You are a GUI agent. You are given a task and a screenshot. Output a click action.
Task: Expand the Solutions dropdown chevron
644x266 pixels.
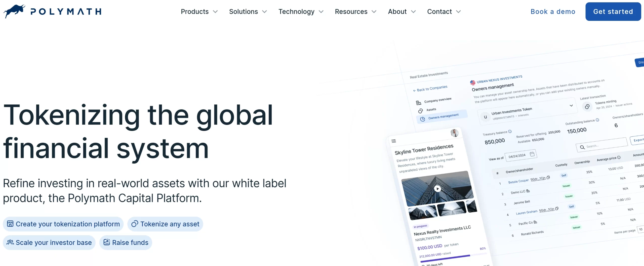pos(264,12)
